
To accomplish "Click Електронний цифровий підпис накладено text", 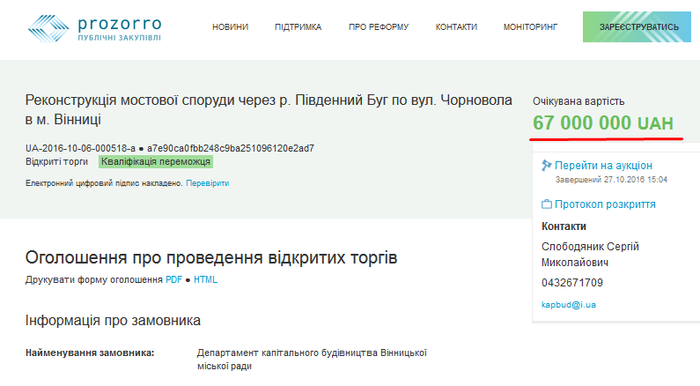I will 104,183.
